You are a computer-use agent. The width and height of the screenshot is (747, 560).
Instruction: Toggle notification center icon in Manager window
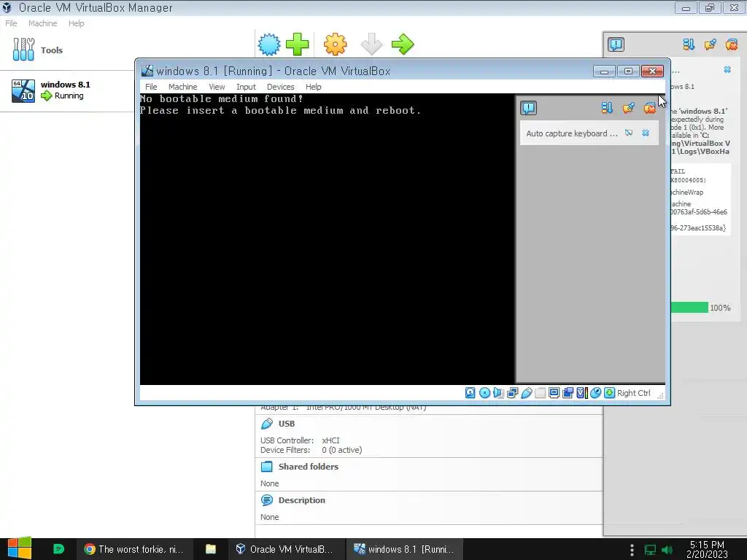(616, 44)
